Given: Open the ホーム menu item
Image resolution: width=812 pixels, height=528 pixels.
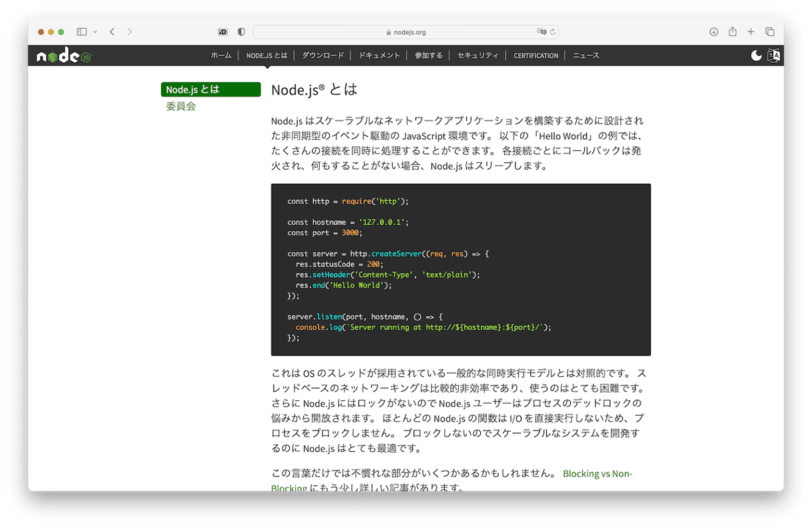Looking at the screenshot, I should 221,55.
